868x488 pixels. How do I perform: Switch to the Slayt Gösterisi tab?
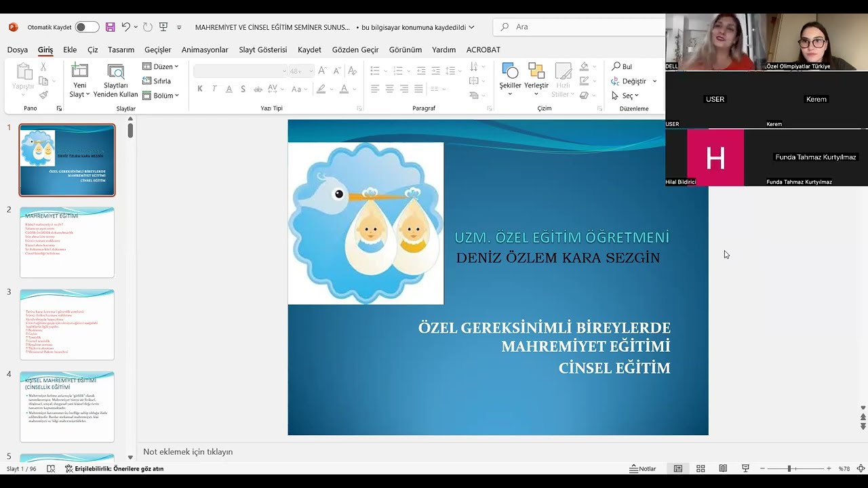point(263,49)
